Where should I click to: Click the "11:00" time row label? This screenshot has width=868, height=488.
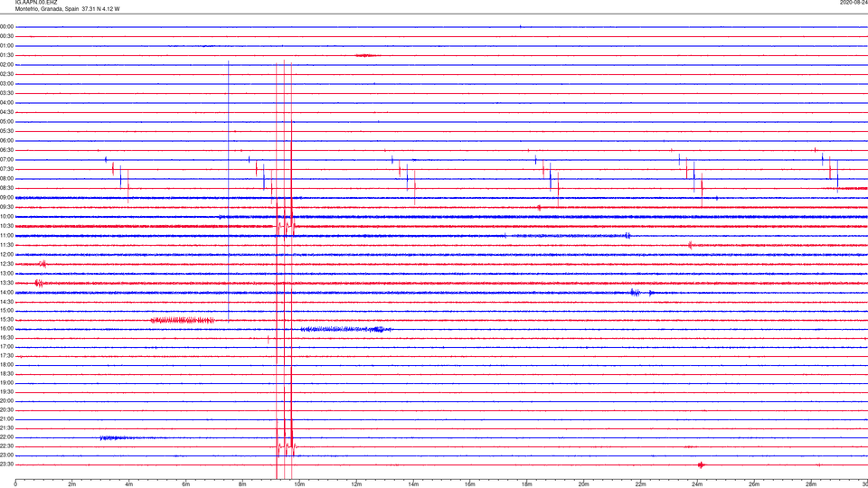(x=7, y=236)
